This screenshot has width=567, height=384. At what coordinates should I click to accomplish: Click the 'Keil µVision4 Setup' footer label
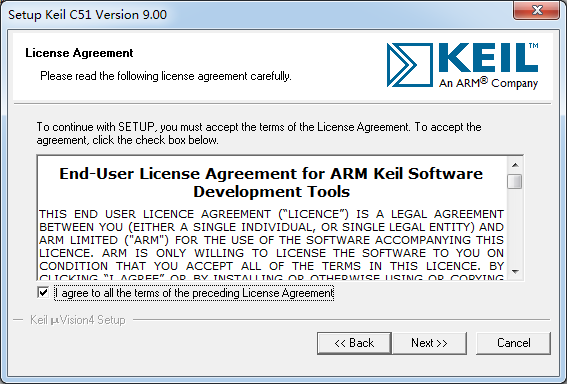(78, 320)
